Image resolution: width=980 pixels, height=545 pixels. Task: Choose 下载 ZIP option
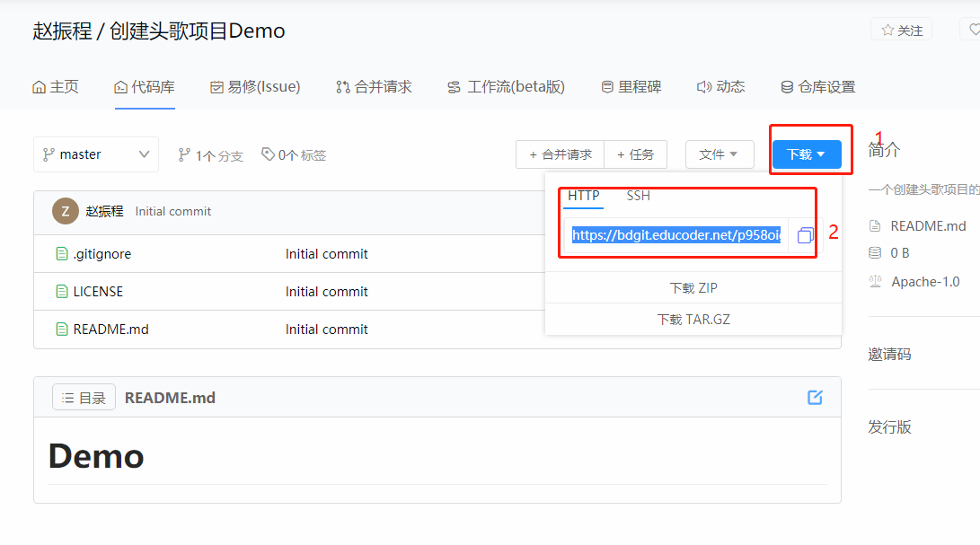click(x=693, y=288)
